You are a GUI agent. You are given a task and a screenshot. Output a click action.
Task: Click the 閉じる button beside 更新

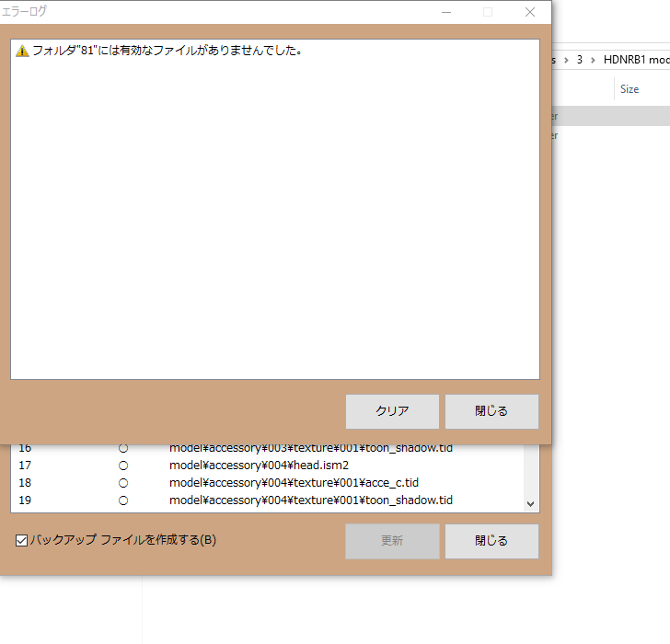coord(491,541)
